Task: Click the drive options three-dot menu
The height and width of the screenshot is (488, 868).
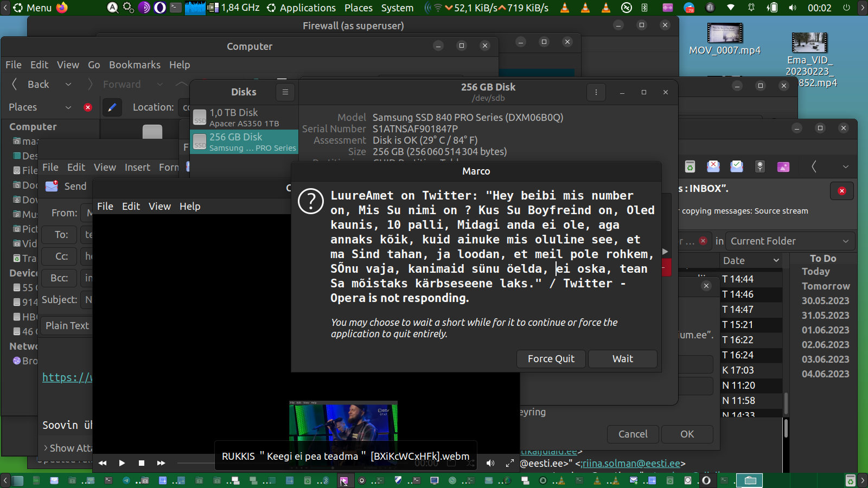Action: click(x=596, y=92)
